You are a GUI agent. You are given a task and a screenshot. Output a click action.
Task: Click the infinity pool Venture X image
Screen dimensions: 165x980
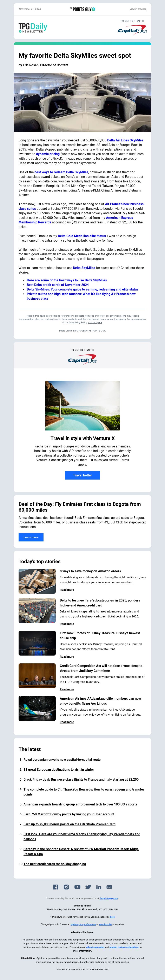coord(82,406)
